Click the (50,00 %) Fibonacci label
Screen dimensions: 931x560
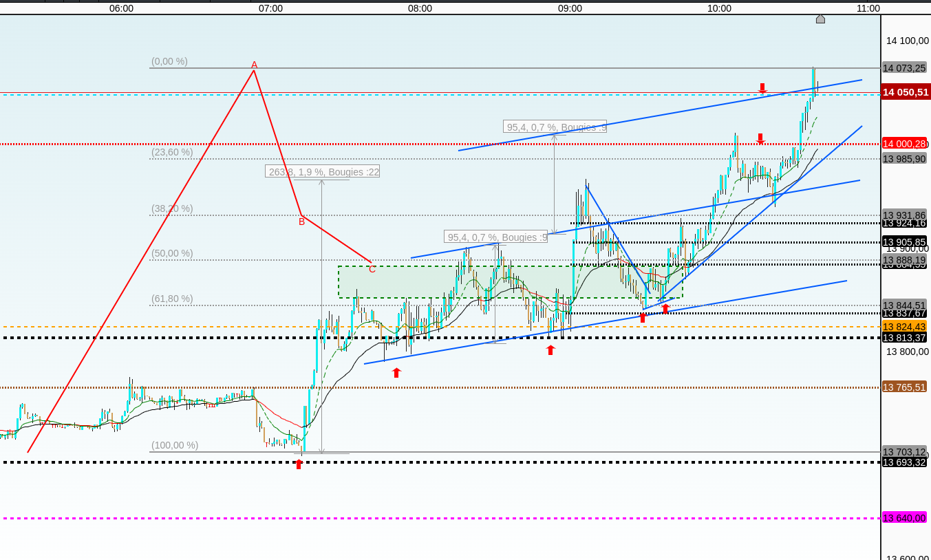172,253
